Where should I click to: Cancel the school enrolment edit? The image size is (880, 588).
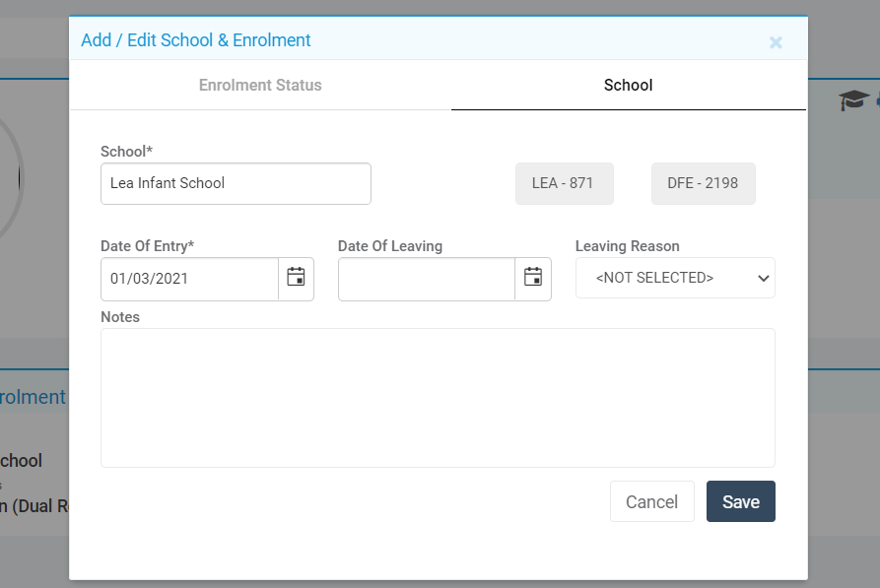(652, 501)
